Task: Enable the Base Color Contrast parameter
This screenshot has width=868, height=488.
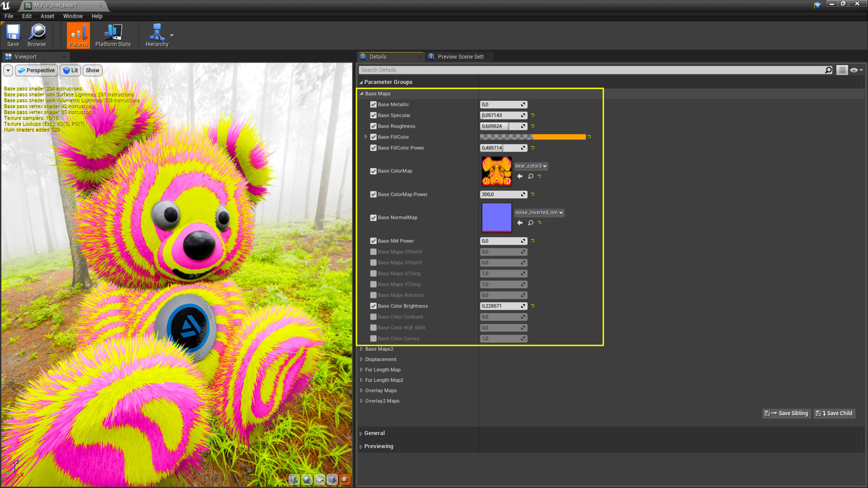Action: coord(373,317)
